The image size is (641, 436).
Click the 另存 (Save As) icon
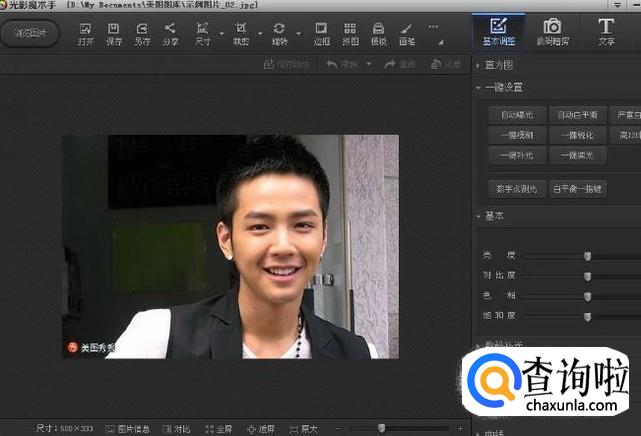pos(142,32)
